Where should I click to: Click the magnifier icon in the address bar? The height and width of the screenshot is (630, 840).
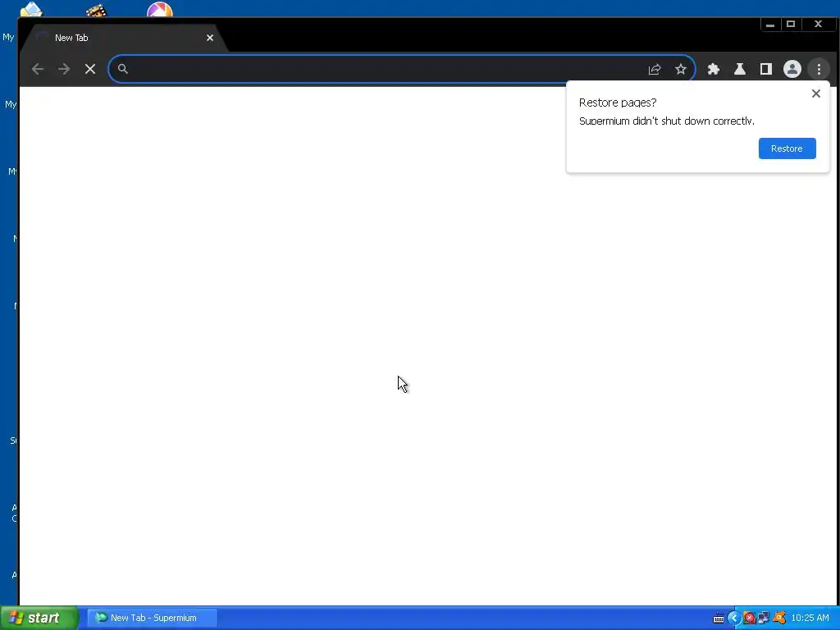pos(123,69)
